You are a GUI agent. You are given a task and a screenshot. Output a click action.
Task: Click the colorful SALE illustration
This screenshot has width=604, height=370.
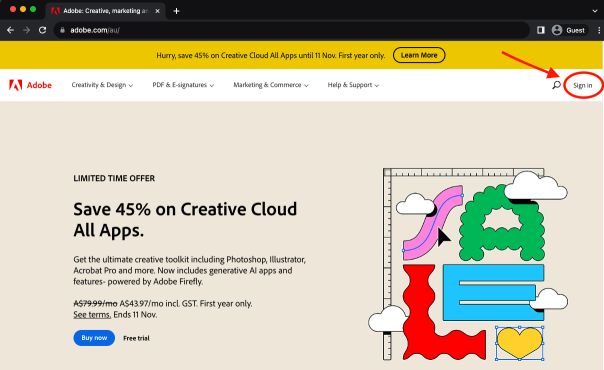click(x=468, y=265)
